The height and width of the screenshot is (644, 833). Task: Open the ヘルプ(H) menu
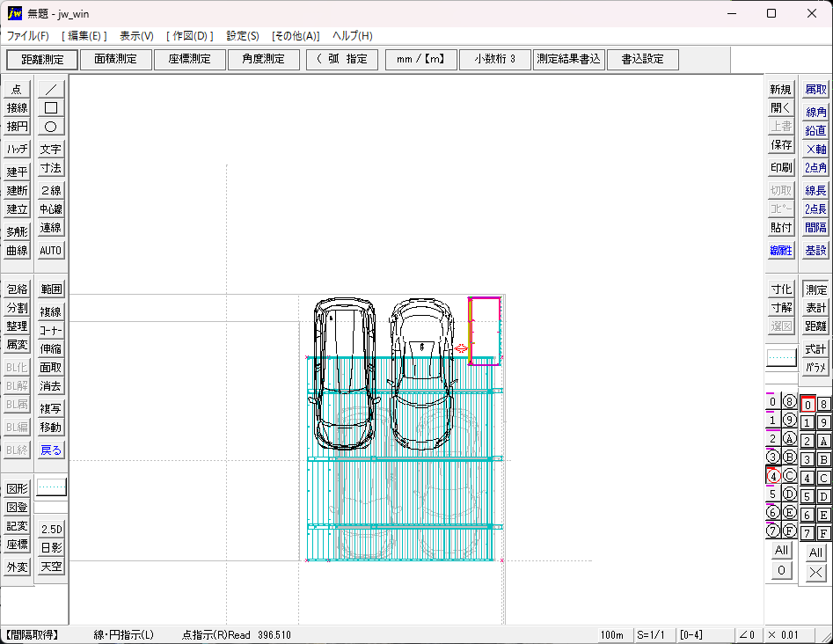353,35
